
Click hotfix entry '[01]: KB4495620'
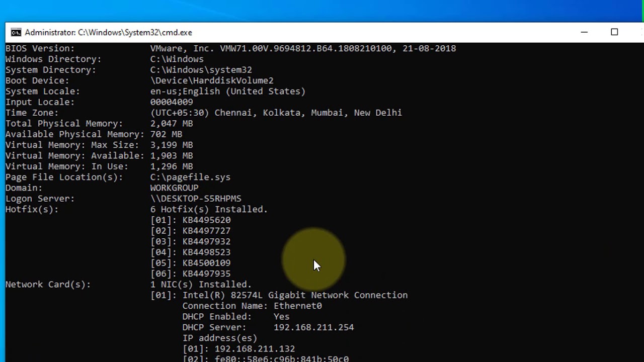pyautogui.click(x=190, y=220)
